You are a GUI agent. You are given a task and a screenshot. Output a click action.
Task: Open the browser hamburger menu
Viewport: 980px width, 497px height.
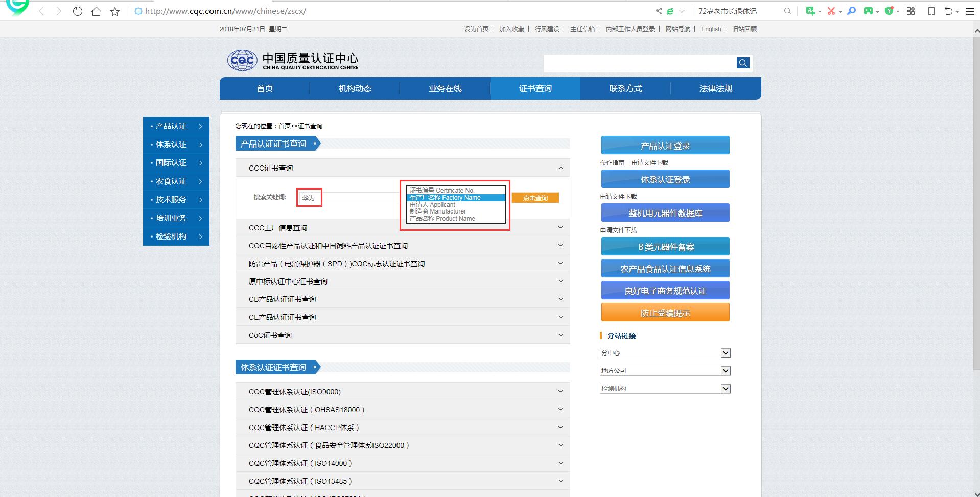tap(970, 11)
